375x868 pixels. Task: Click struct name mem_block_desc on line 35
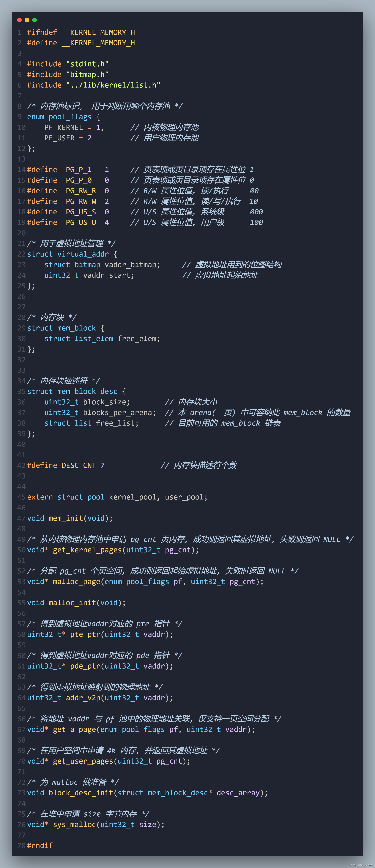(x=87, y=392)
